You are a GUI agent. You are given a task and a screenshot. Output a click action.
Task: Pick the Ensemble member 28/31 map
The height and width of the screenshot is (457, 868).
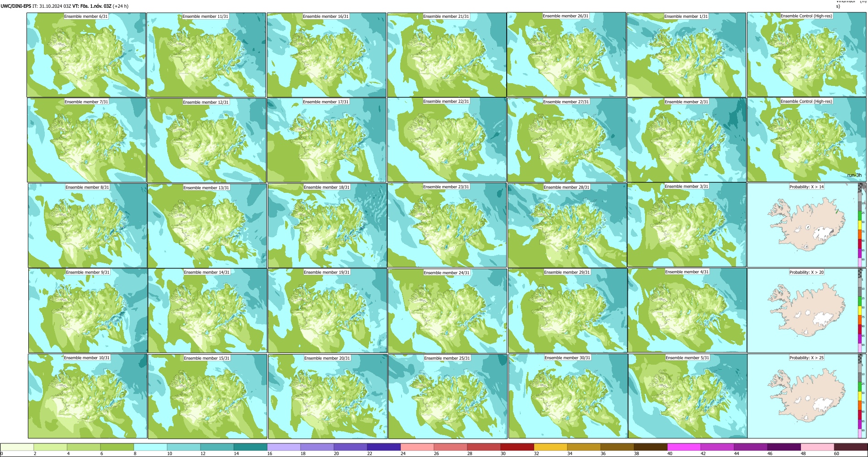coord(567,226)
